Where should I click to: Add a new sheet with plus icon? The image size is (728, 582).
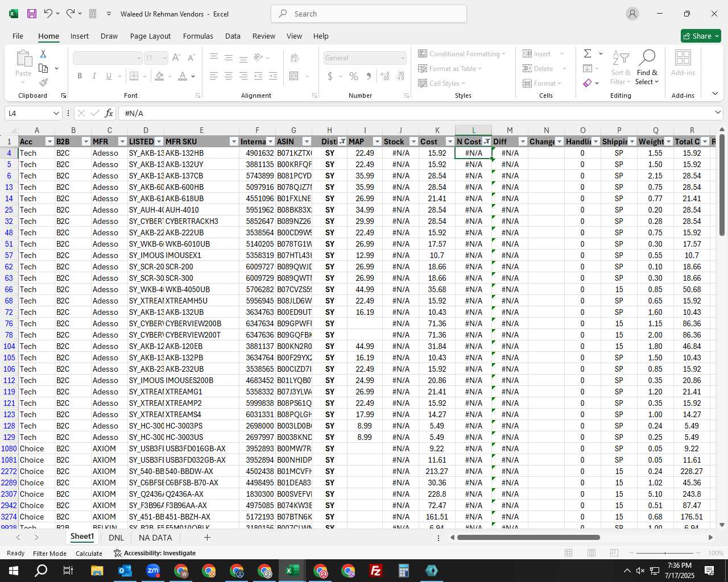pyautogui.click(x=207, y=537)
